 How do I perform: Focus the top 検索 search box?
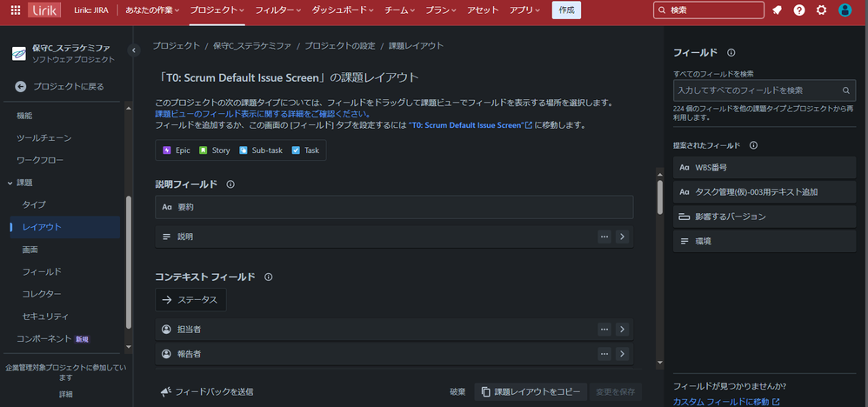pos(709,10)
